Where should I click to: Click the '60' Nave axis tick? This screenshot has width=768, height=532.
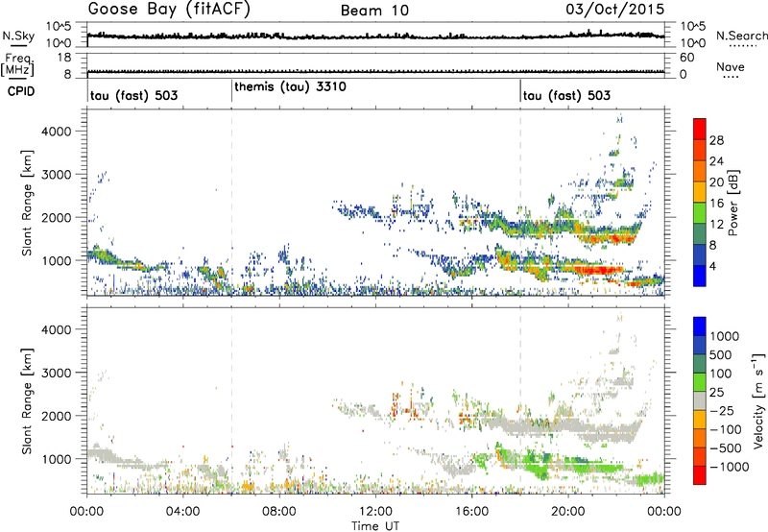(x=686, y=58)
